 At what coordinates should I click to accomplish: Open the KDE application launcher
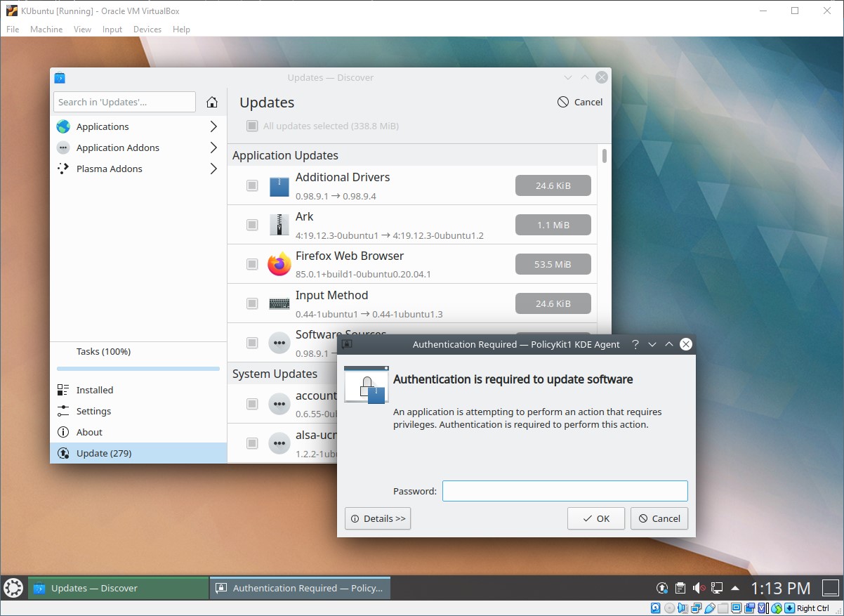coord(13,588)
